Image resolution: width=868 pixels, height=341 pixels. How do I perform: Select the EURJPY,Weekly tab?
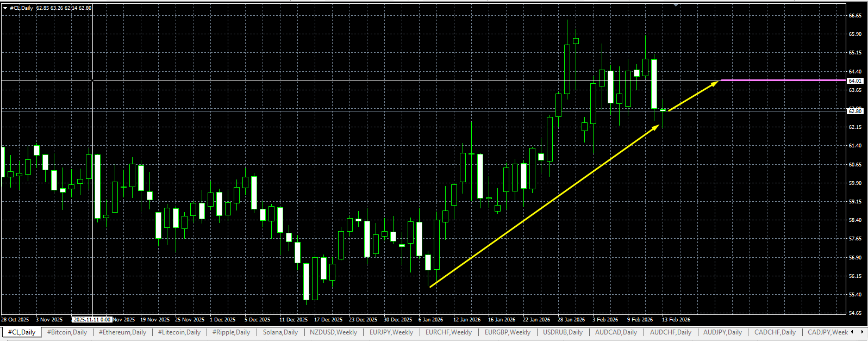[391, 332]
